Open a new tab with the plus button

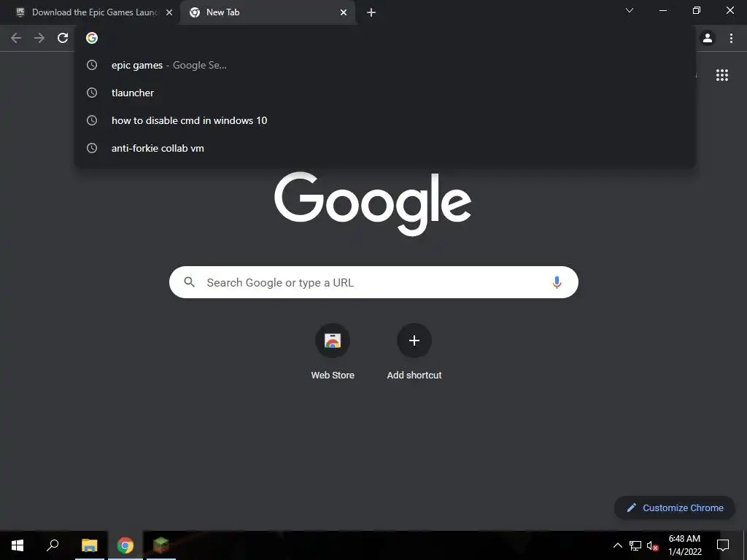(x=371, y=12)
